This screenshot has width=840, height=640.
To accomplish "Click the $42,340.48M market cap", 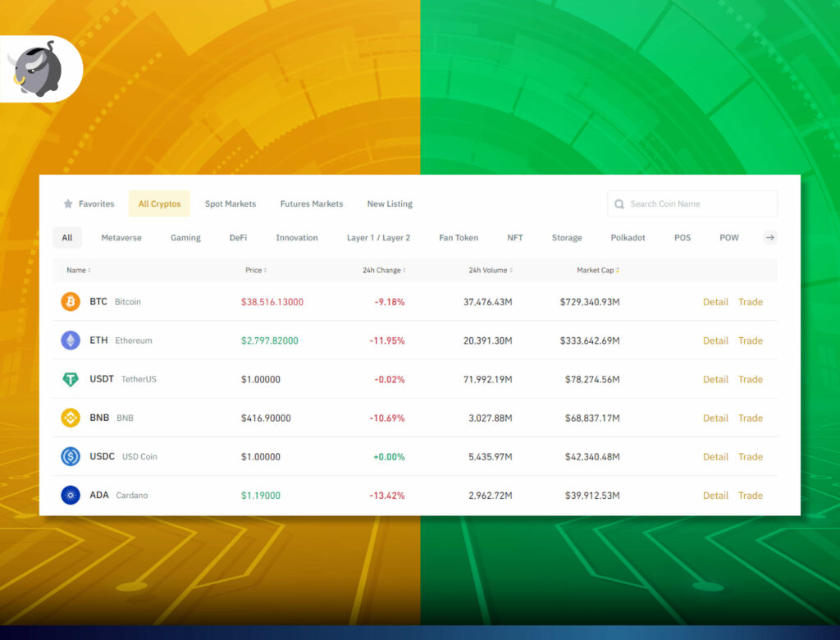I will point(592,457).
